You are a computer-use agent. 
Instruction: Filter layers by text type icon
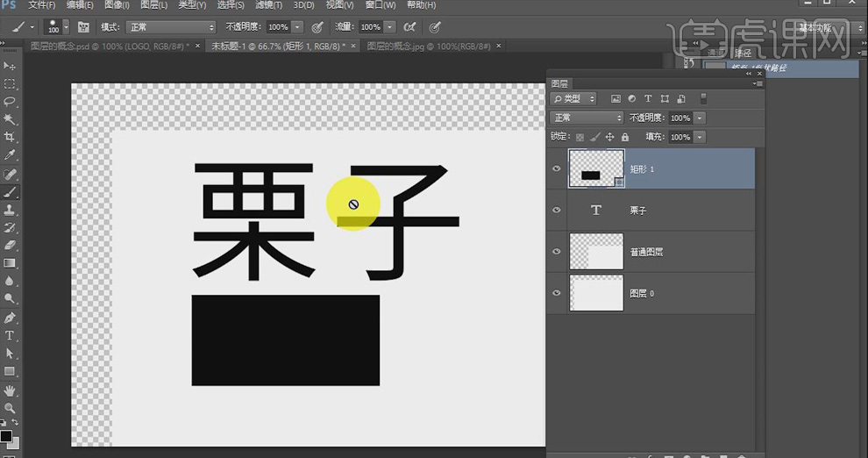pyautogui.click(x=648, y=99)
